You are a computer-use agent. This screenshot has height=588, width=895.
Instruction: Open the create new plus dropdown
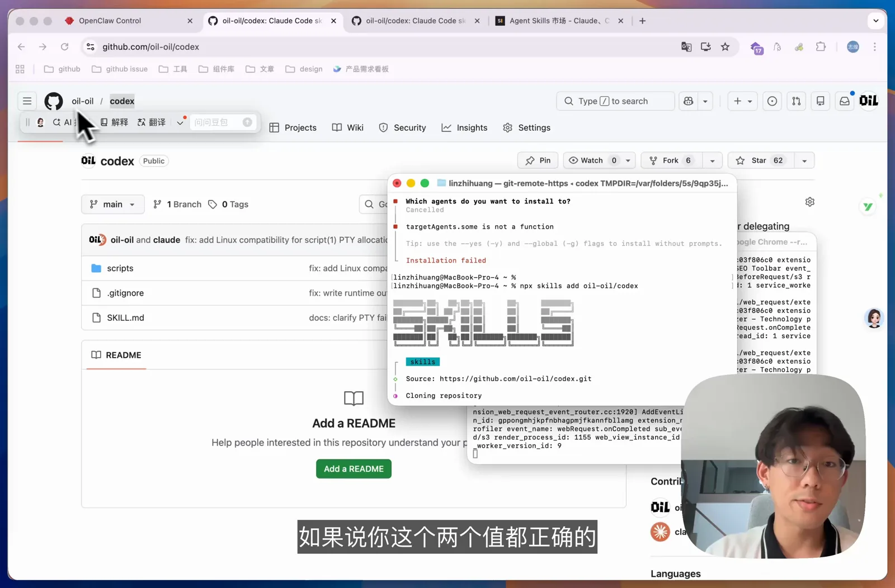[743, 101]
